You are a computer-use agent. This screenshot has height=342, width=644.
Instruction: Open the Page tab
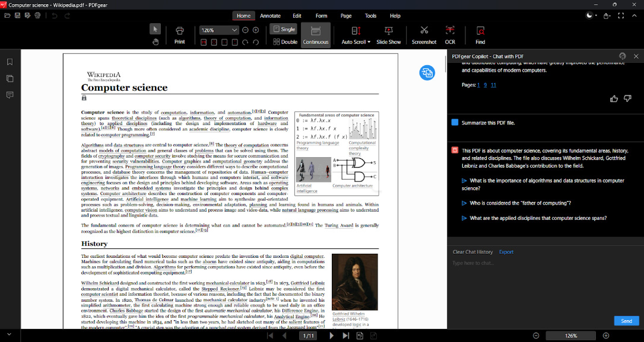click(x=346, y=15)
